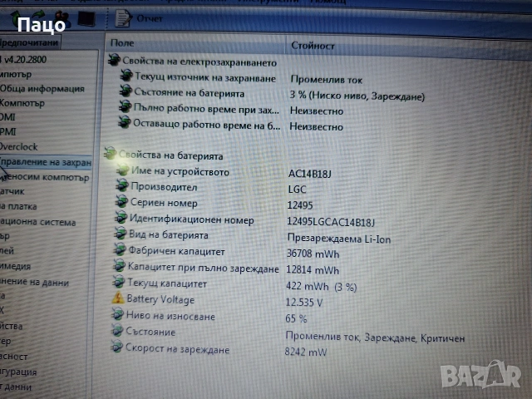Click the Отчет report toolbar button
Image resolution: width=532 pixels, height=399 pixels.
click(x=139, y=18)
